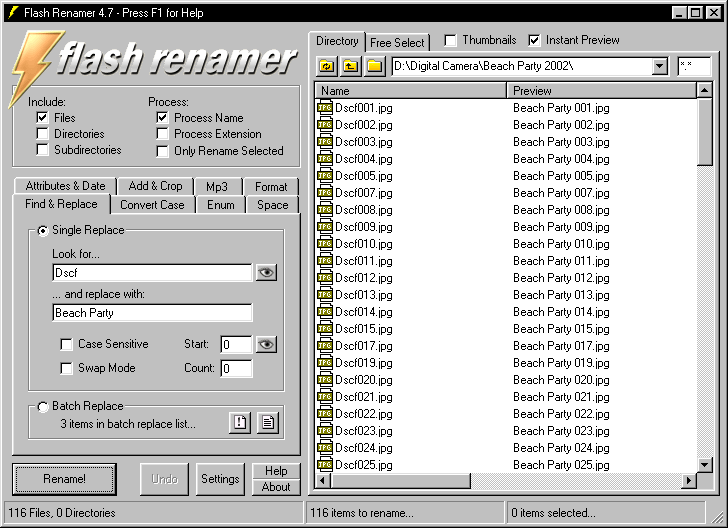Click the vertical scrollbar thumb of file list
Image resolution: width=728 pixels, height=528 pixels.
point(705,132)
